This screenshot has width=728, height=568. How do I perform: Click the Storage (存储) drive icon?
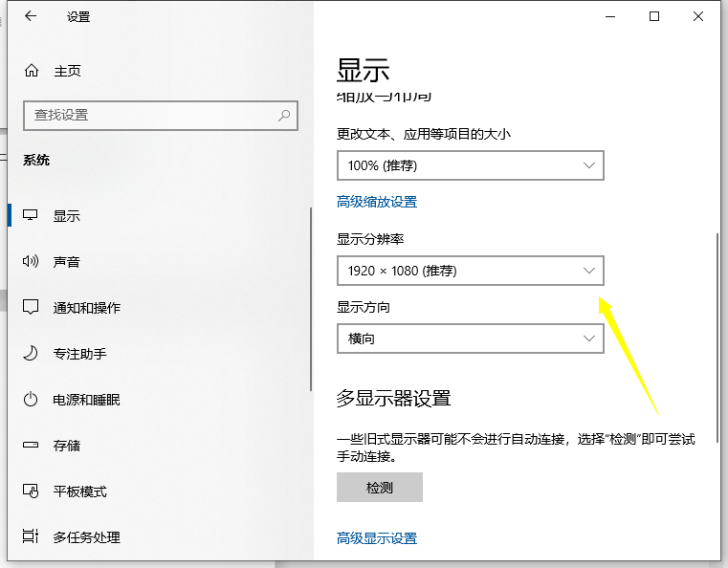click(31, 446)
